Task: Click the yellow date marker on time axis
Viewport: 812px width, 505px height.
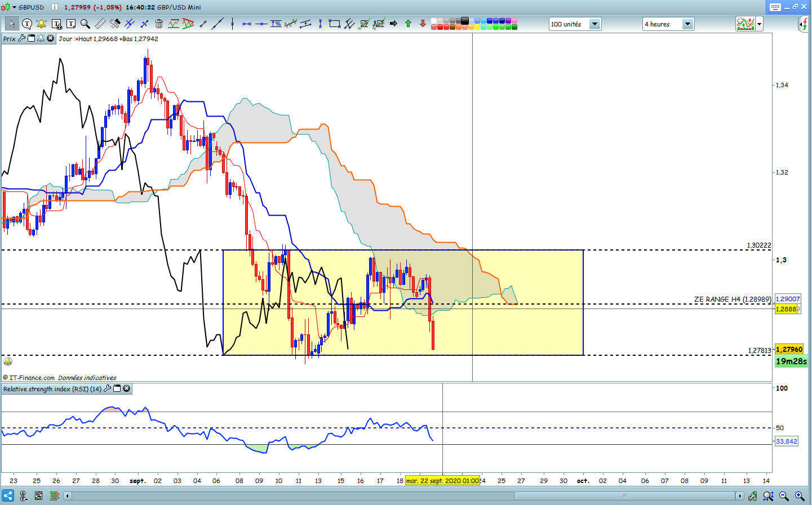Action: (443, 481)
